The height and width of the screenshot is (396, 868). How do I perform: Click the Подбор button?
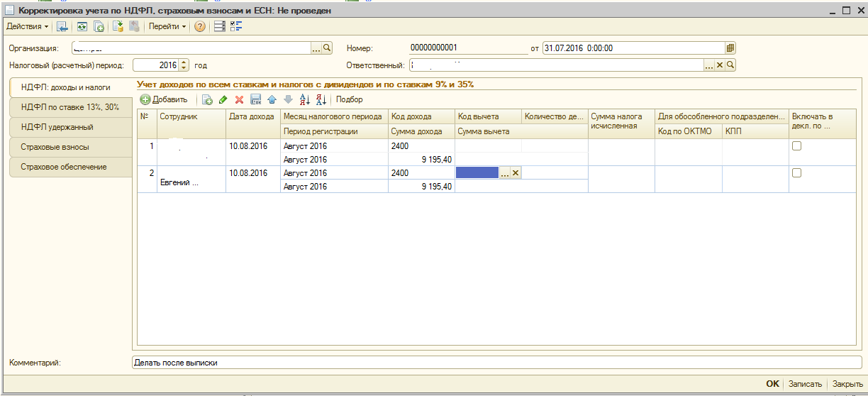pyautogui.click(x=349, y=100)
